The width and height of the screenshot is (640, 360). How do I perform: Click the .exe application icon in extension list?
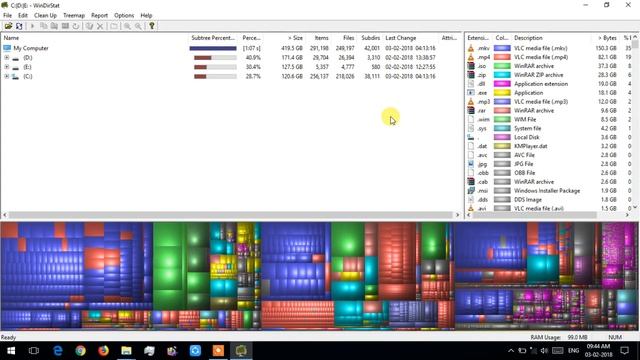tap(471, 93)
